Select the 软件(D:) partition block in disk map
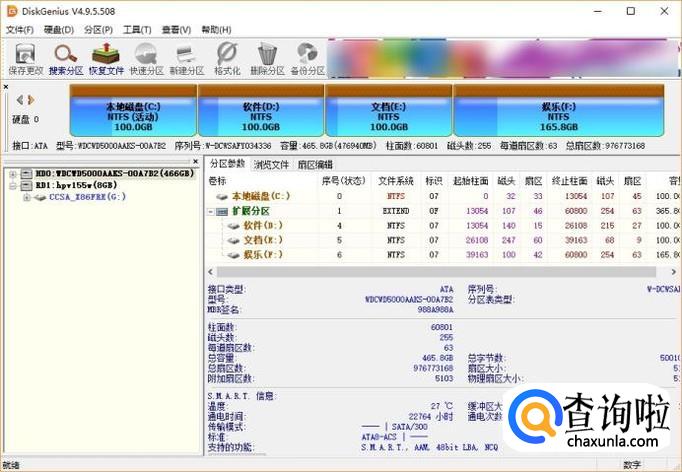The image size is (682, 472). 261,110
